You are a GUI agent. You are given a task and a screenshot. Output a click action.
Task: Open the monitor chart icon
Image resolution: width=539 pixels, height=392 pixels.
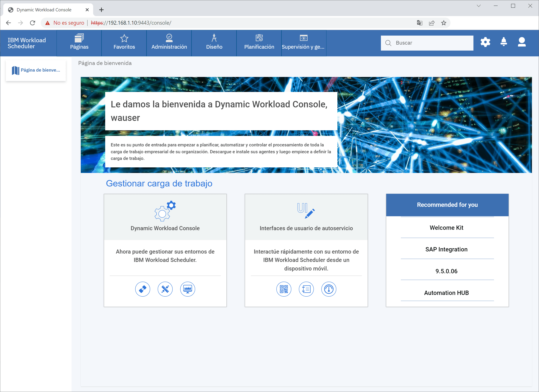[187, 289]
